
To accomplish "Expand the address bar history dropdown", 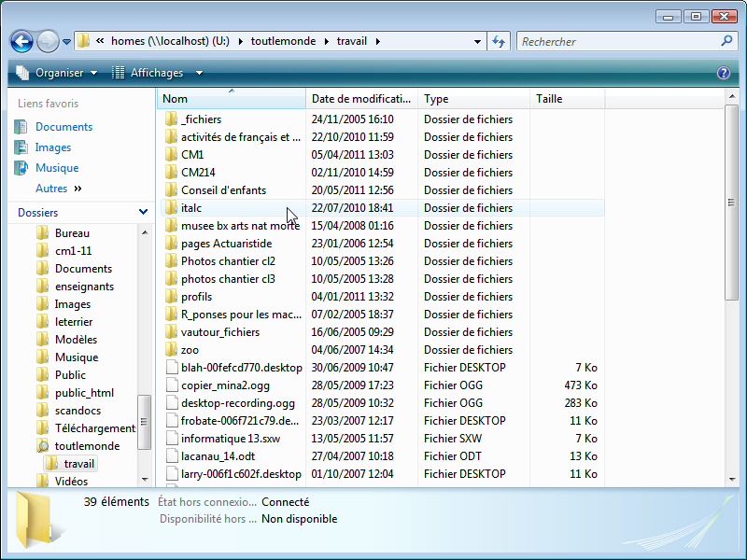I will click(477, 41).
